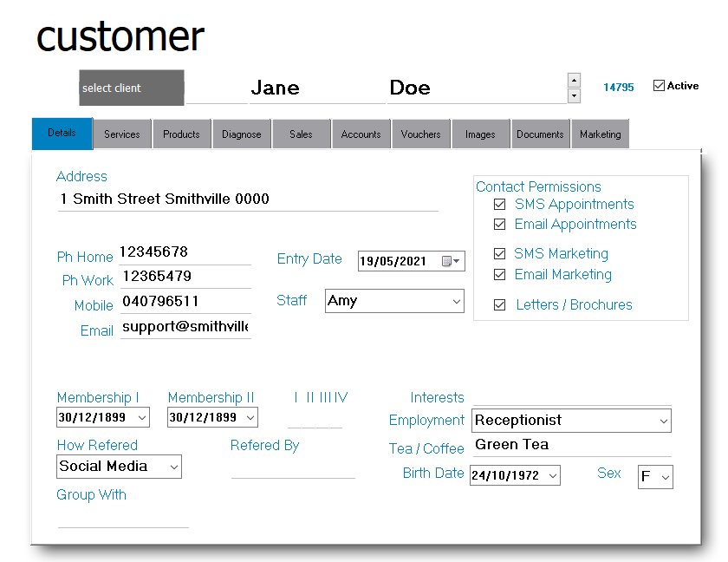Viewport: 728px width, 562px height.
Task: Open the Vouchers tab
Action: [421, 134]
